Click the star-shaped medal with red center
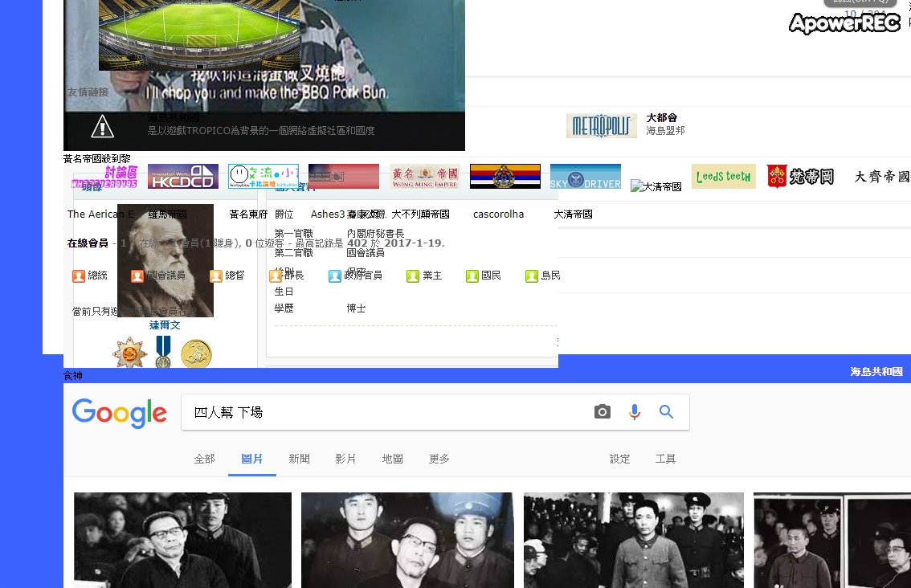This screenshot has width=911, height=588. [129, 353]
